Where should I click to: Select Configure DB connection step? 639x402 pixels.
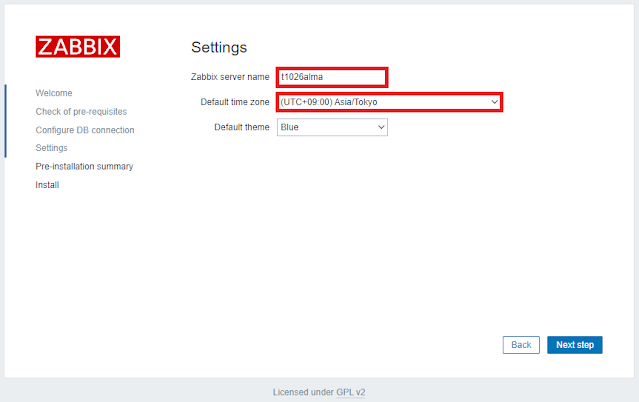point(85,130)
